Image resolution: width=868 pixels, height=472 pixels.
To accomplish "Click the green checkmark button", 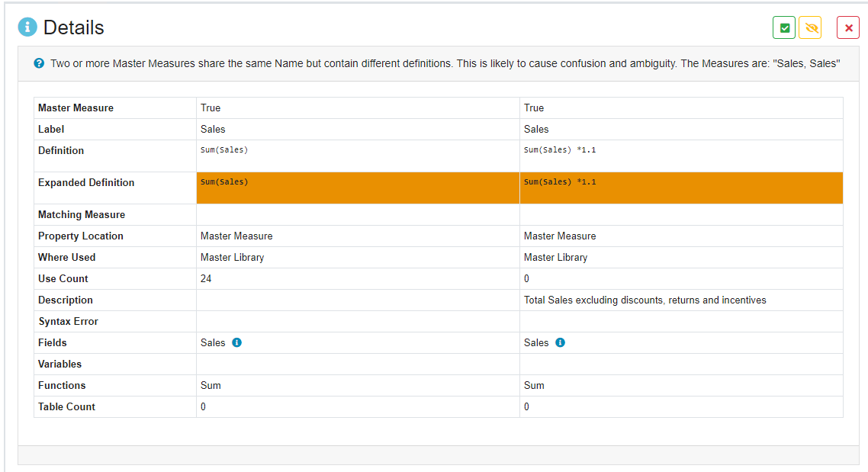I will (x=784, y=28).
